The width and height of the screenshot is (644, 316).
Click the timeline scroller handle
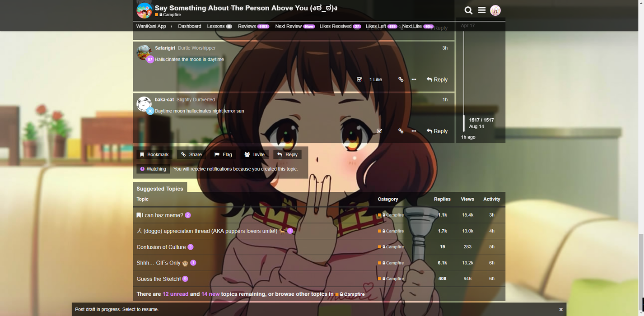point(464,123)
